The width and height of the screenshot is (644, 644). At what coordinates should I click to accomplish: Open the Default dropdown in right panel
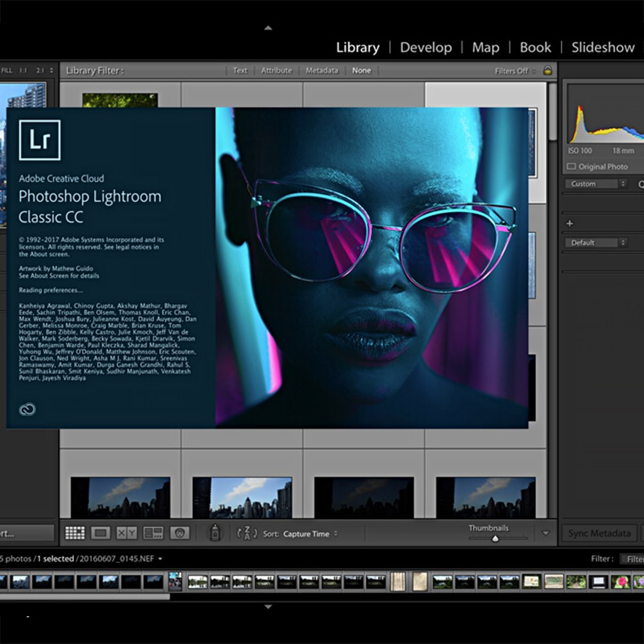click(596, 243)
